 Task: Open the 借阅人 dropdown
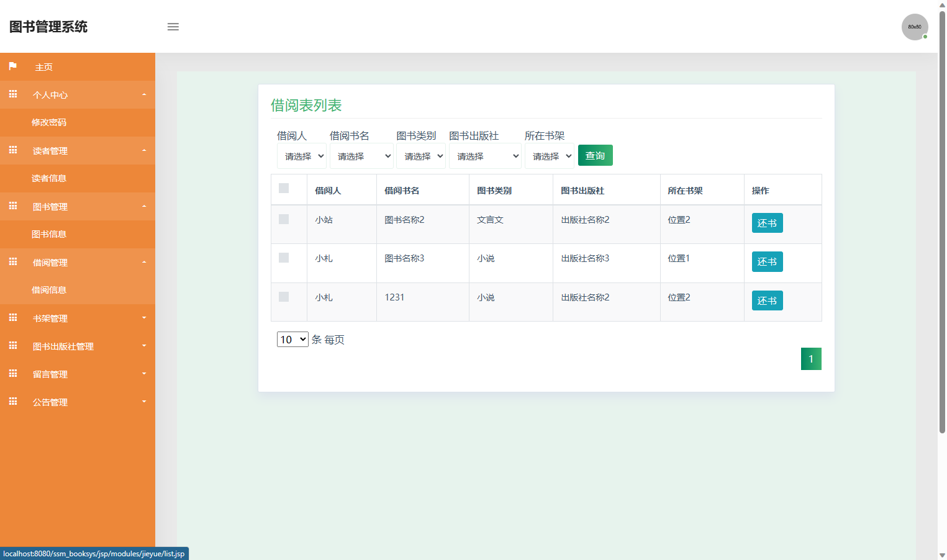(x=301, y=155)
